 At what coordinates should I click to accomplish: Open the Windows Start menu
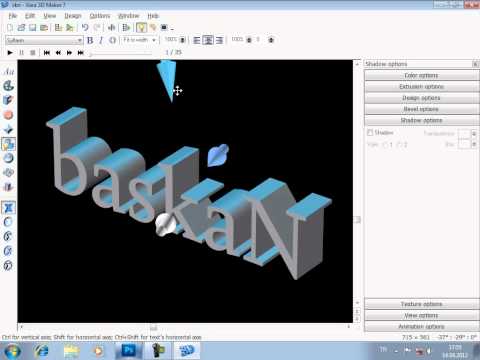click(12, 351)
